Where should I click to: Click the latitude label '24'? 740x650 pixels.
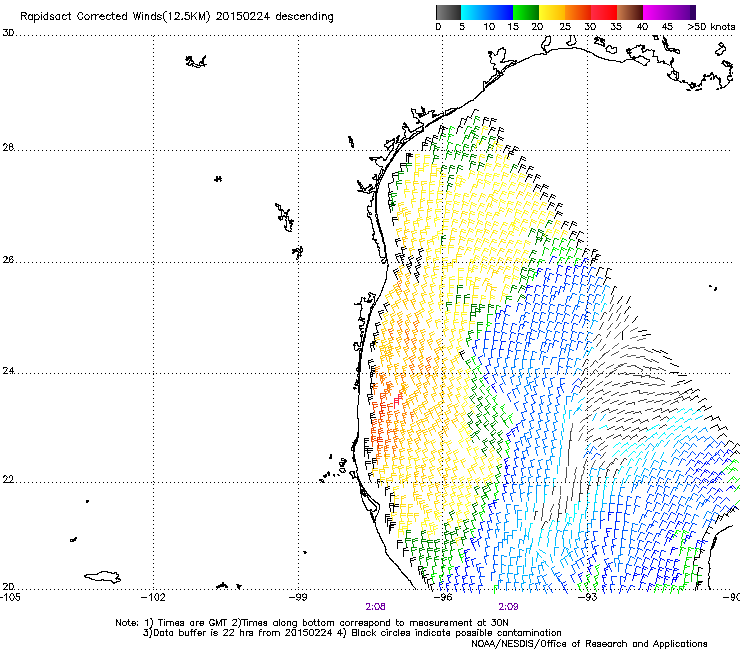pos(8,371)
